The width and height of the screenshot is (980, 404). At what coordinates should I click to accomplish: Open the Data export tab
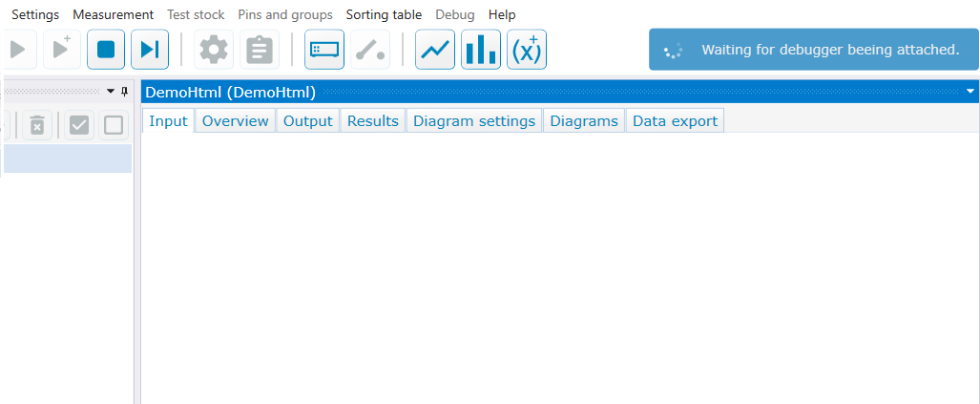(x=675, y=120)
